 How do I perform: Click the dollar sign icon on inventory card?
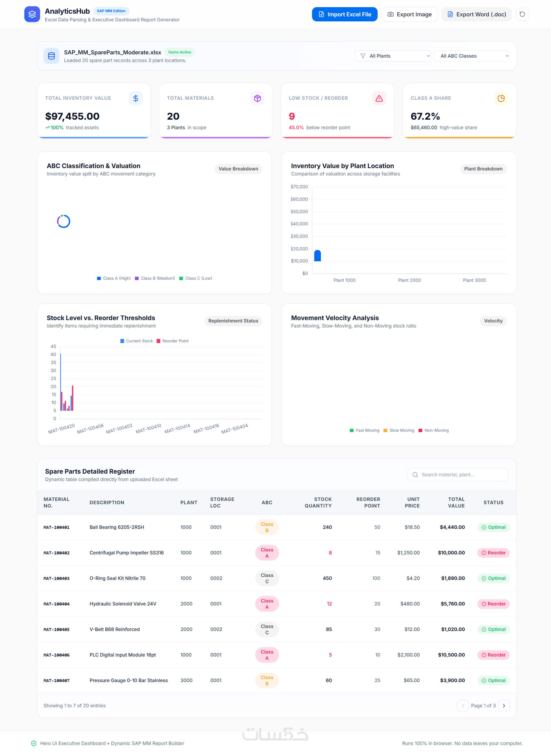coord(135,98)
